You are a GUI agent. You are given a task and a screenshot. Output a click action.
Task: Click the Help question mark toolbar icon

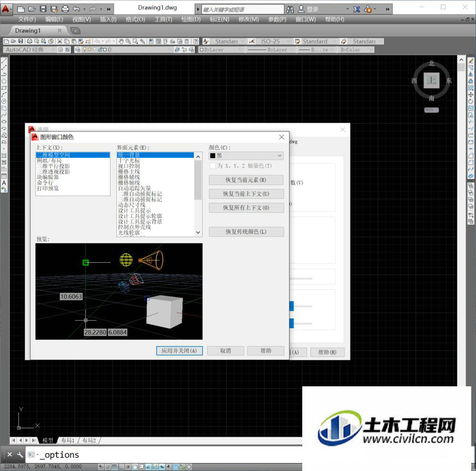click(x=196, y=41)
